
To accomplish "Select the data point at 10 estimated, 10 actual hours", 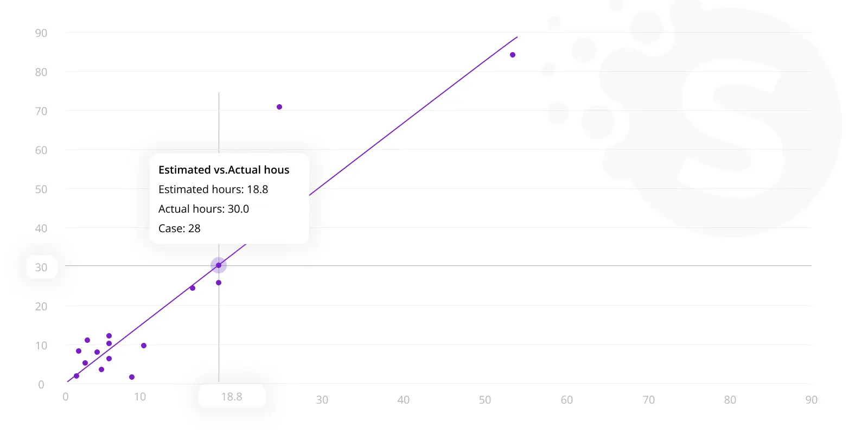I will pyautogui.click(x=144, y=346).
